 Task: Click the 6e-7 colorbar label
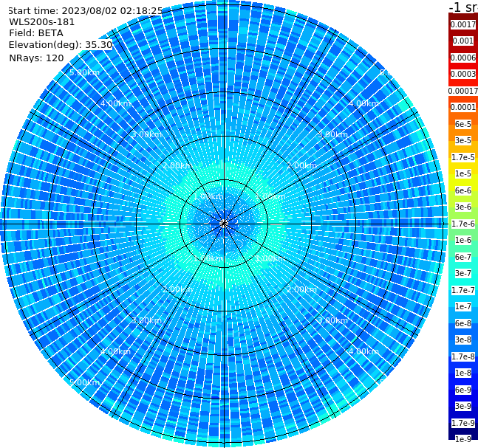pyautogui.click(x=463, y=257)
